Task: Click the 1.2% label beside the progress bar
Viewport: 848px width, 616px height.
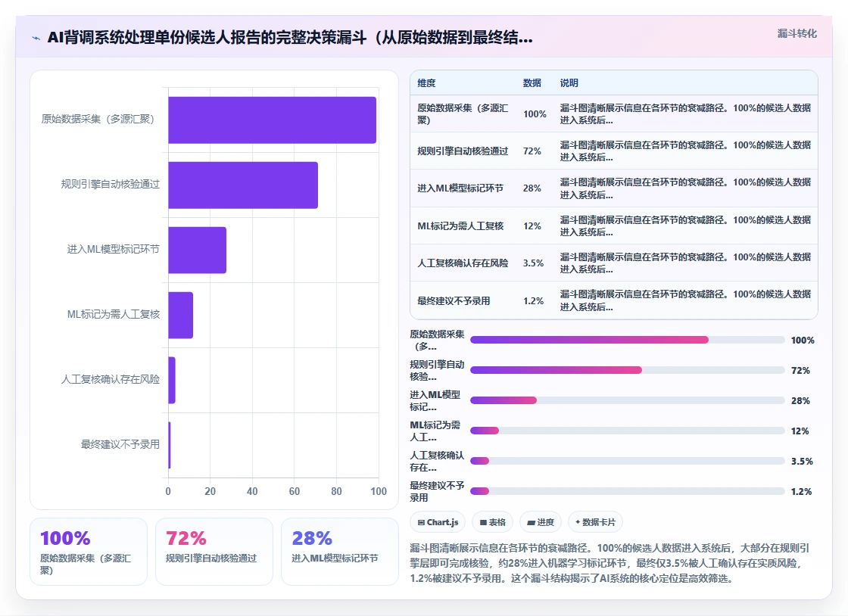Action: 802,492
